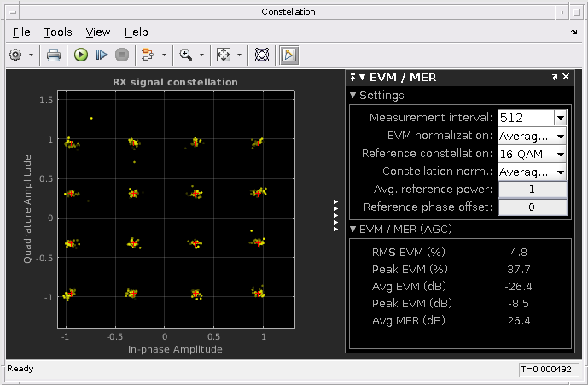Open the EVM normalization dropdown
Viewport: 588px width, 385px height.
click(x=532, y=136)
